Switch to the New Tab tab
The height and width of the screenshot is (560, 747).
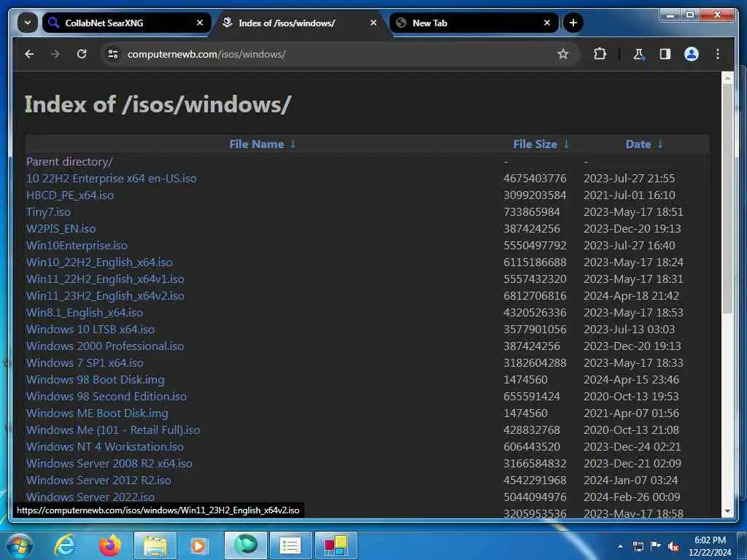(474, 23)
